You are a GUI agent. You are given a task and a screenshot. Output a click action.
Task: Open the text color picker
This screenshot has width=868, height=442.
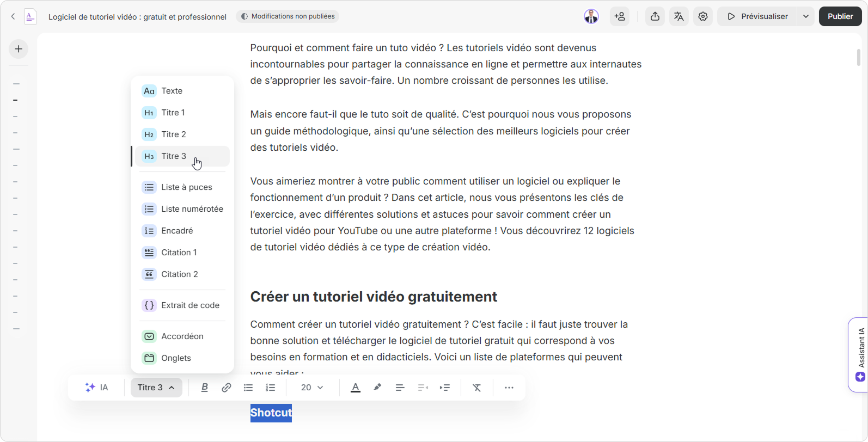click(x=356, y=388)
